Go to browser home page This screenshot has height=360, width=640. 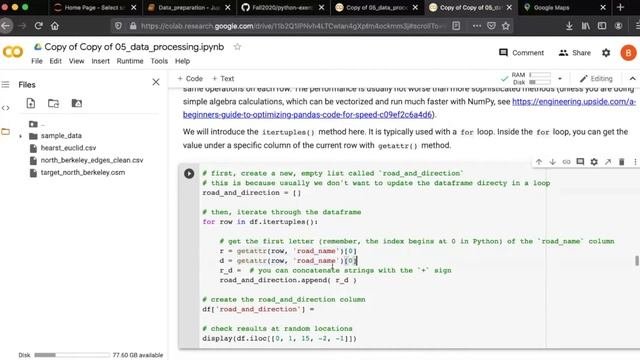[x=55, y=26]
